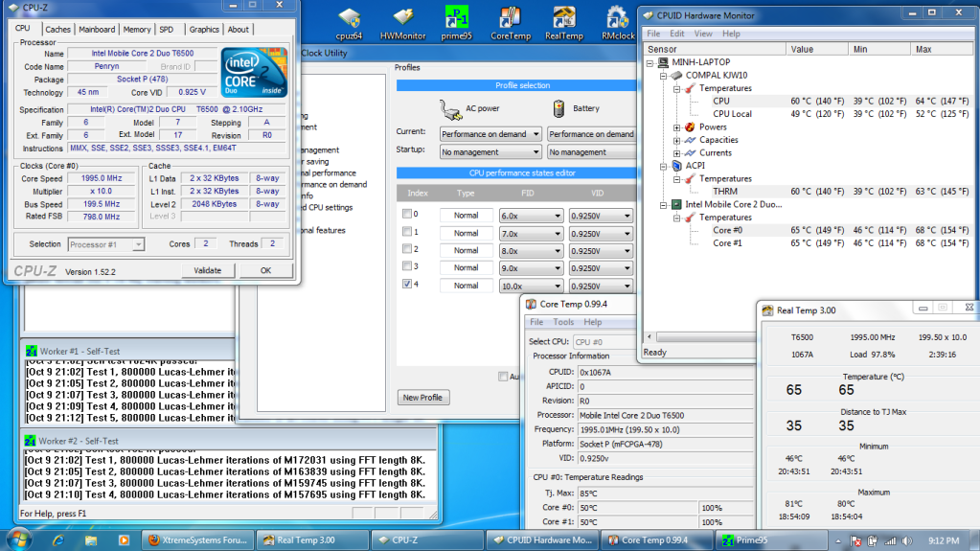
Task: Expand the Capacities node
Action: coord(677,140)
